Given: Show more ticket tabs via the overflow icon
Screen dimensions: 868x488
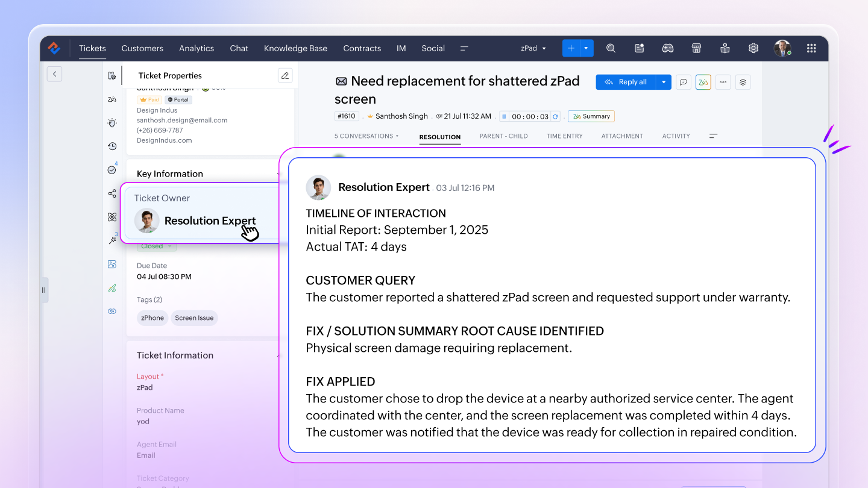Looking at the screenshot, I should pyautogui.click(x=714, y=136).
